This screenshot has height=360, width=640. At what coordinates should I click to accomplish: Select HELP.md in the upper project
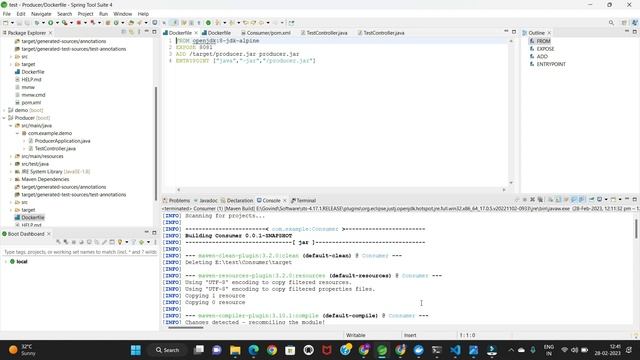pyautogui.click(x=31, y=80)
